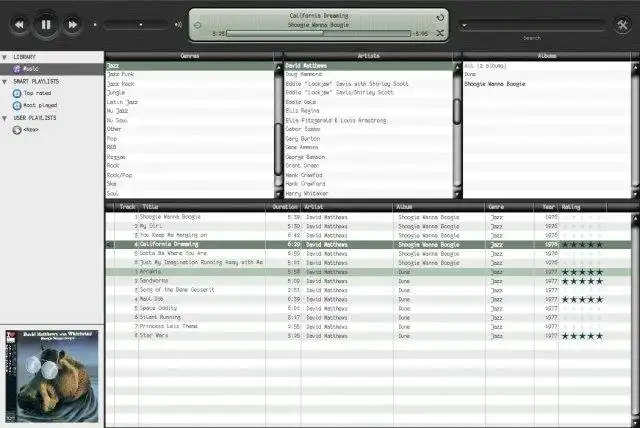The height and width of the screenshot is (428, 640).
Task: Collapse the SMART PLAYLISTS section
Action: [x=4, y=82]
